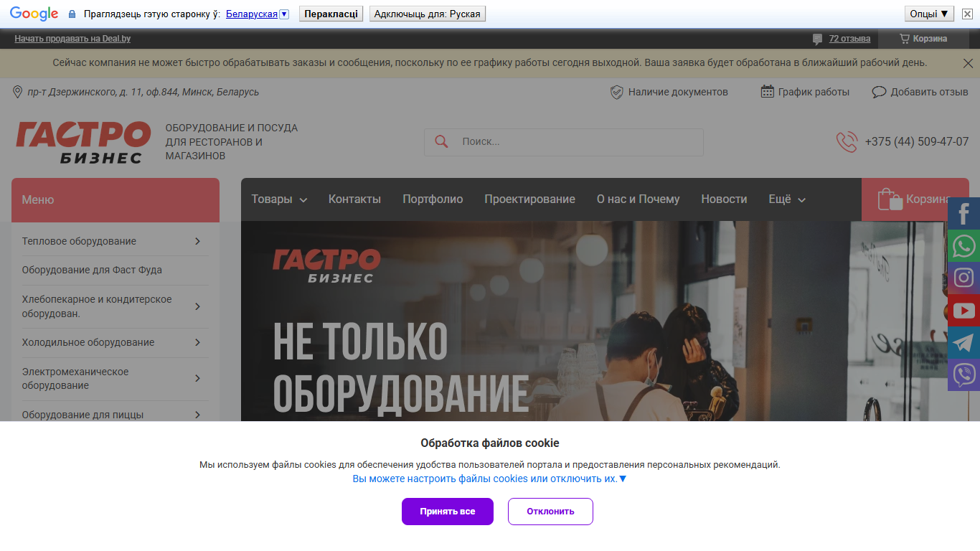980x551 pixels.
Task: Click the Поиск search input field
Action: [563, 142]
